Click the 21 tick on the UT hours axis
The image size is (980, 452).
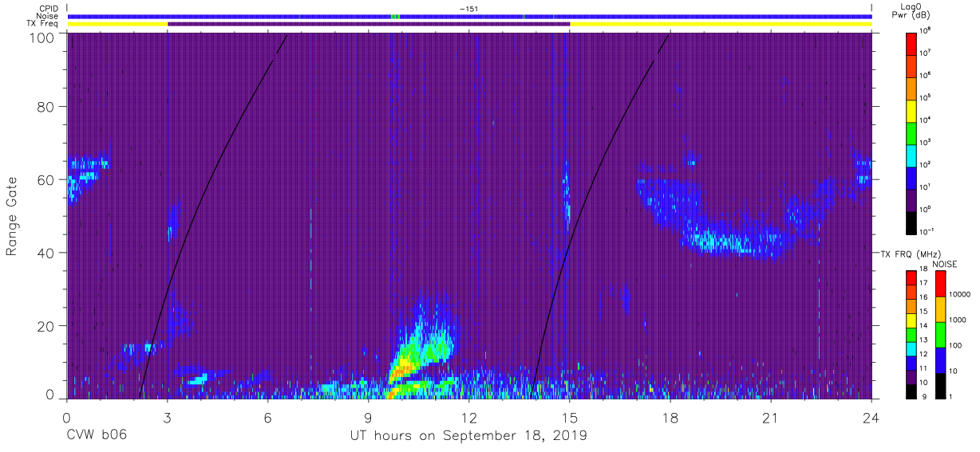(771, 419)
